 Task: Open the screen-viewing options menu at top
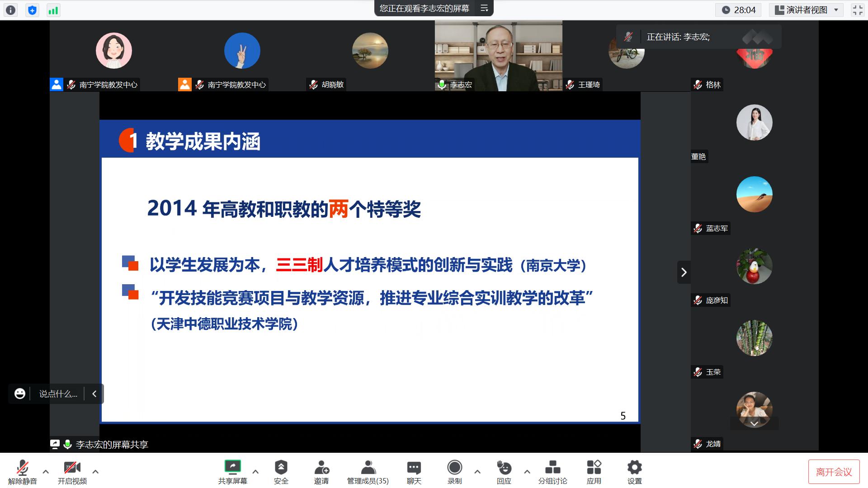[x=484, y=9]
